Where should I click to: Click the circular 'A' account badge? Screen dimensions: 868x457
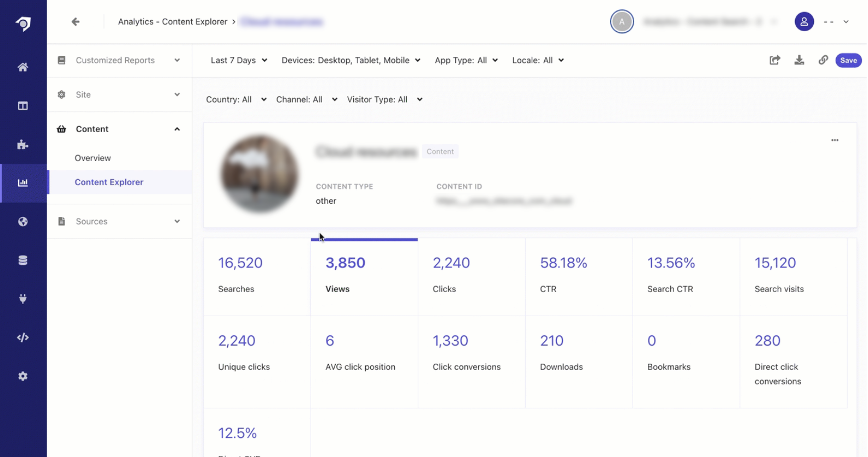[622, 22]
